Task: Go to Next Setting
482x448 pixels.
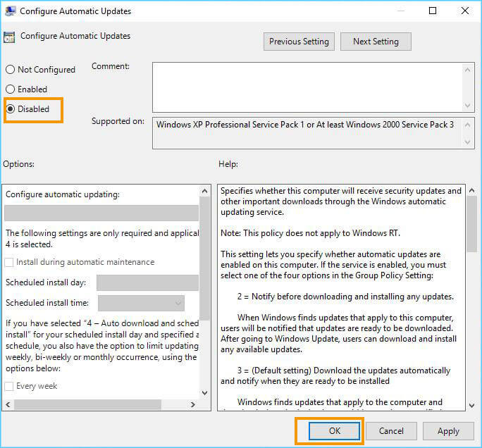Action: click(376, 42)
